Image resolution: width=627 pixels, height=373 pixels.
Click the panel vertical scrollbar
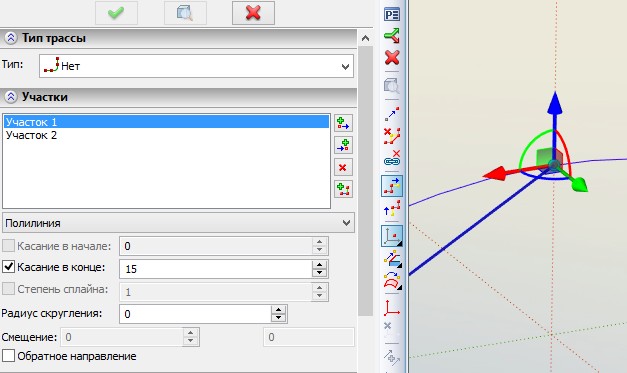[x=365, y=180]
